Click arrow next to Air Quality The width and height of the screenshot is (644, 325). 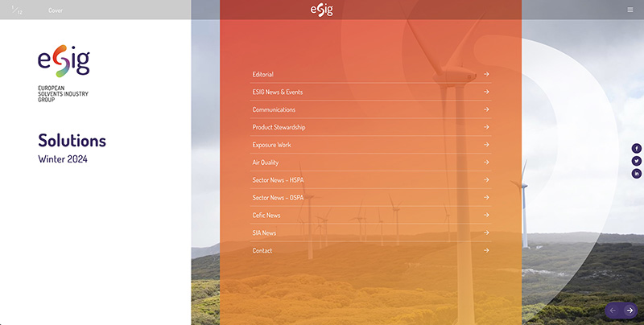(486, 162)
